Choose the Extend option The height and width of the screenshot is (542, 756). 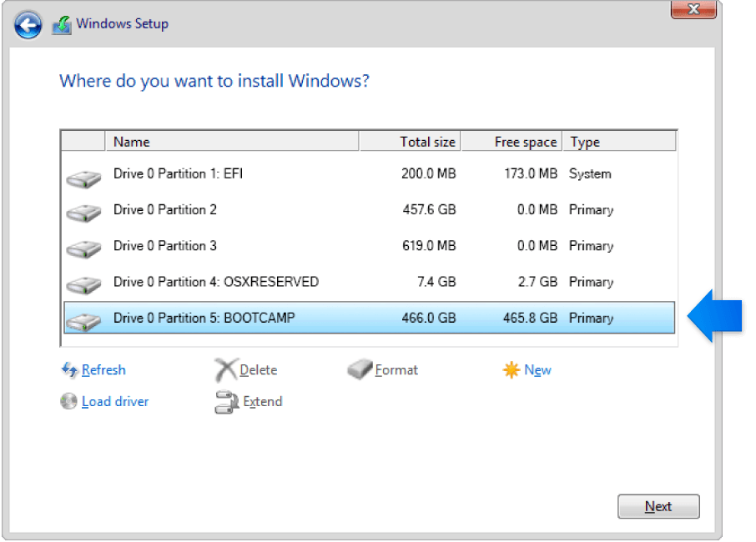(x=263, y=402)
